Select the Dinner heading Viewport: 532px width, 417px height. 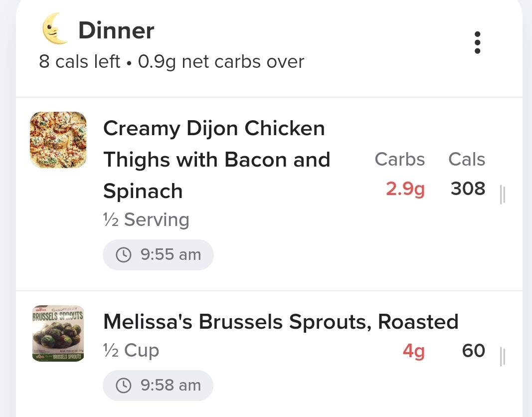[116, 30]
